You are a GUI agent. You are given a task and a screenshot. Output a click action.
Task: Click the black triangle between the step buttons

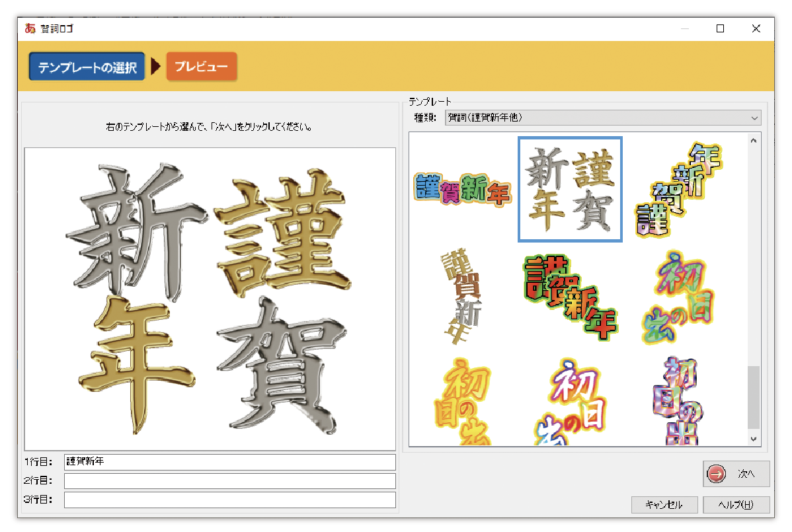153,66
